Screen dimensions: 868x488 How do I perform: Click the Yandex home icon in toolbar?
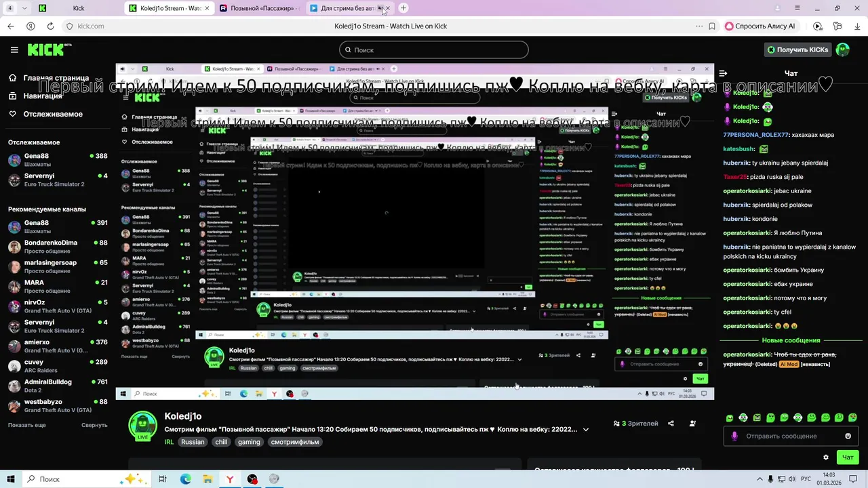click(31, 26)
